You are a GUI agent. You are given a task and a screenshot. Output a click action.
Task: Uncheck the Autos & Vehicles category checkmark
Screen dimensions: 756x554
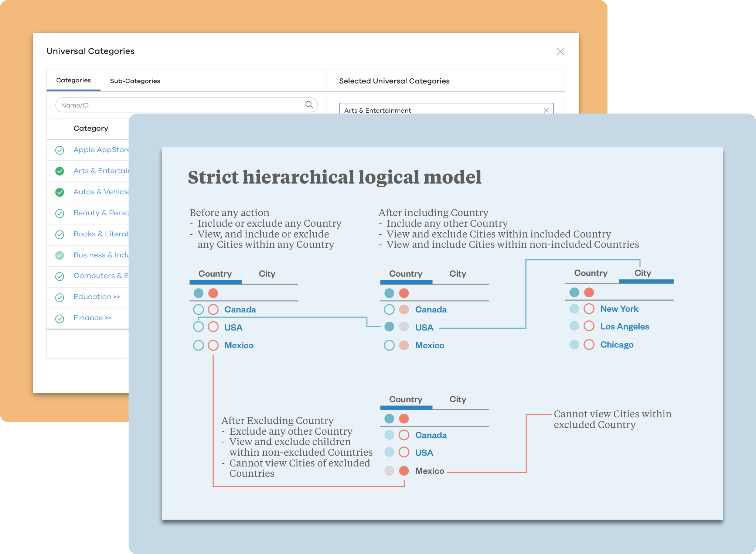click(x=59, y=192)
